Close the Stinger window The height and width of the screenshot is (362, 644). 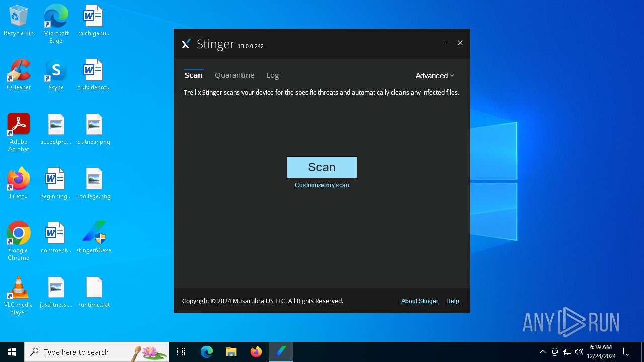(x=460, y=43)
